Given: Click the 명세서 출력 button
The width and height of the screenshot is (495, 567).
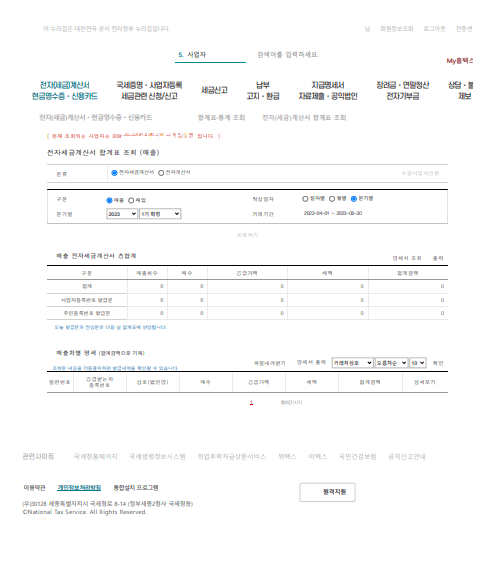Looking at the screenshot, I should click(311, 362).
